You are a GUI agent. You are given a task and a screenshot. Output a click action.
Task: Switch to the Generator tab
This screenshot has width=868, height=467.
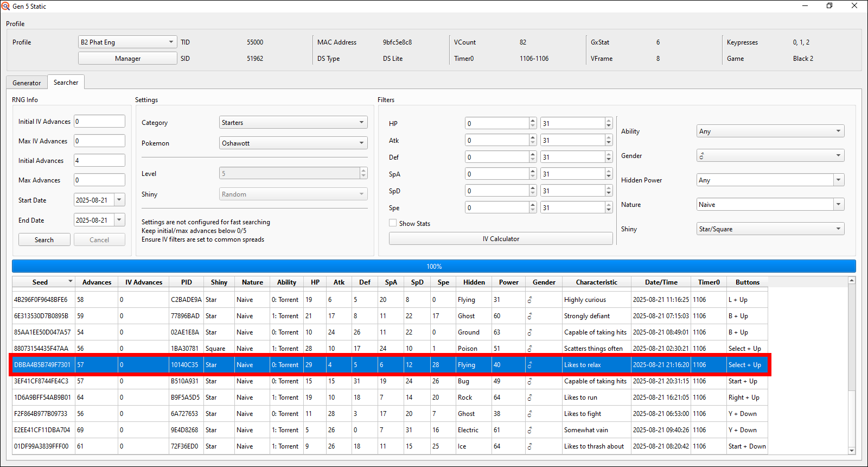27,83
